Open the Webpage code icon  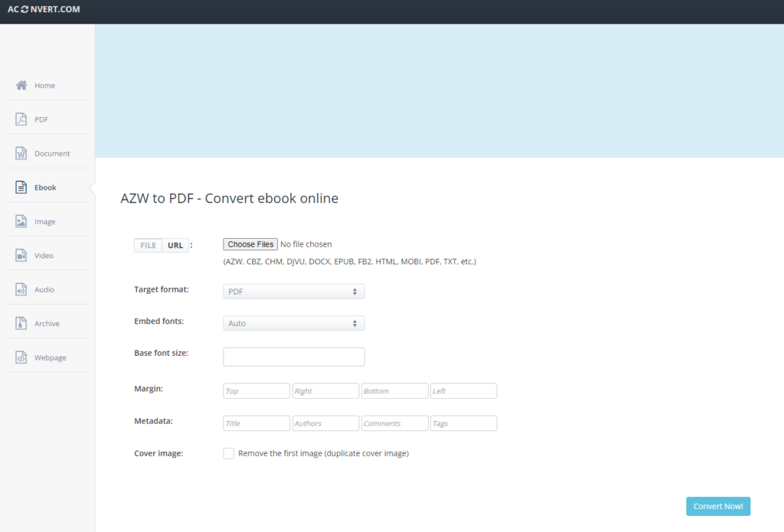tap(21, 357)
